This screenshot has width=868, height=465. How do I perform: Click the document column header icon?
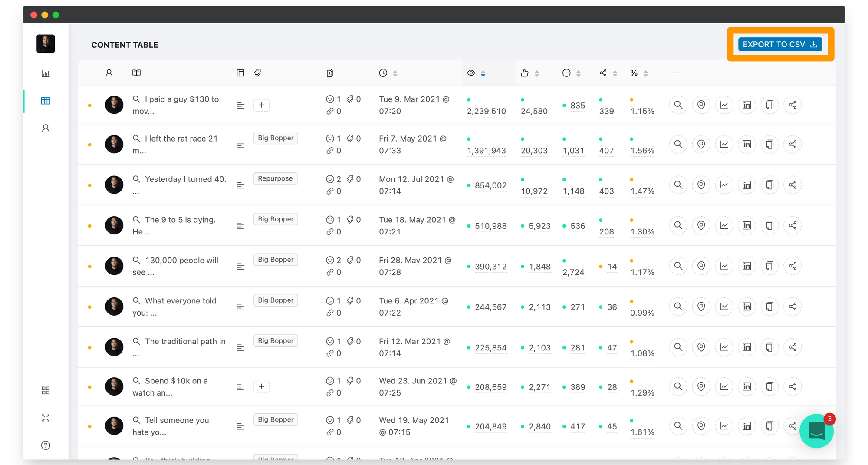[x=330, y=73]
